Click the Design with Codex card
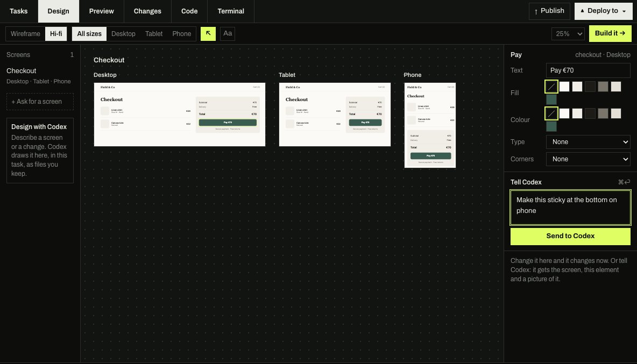The image size is (637, 364). (40, 151)
